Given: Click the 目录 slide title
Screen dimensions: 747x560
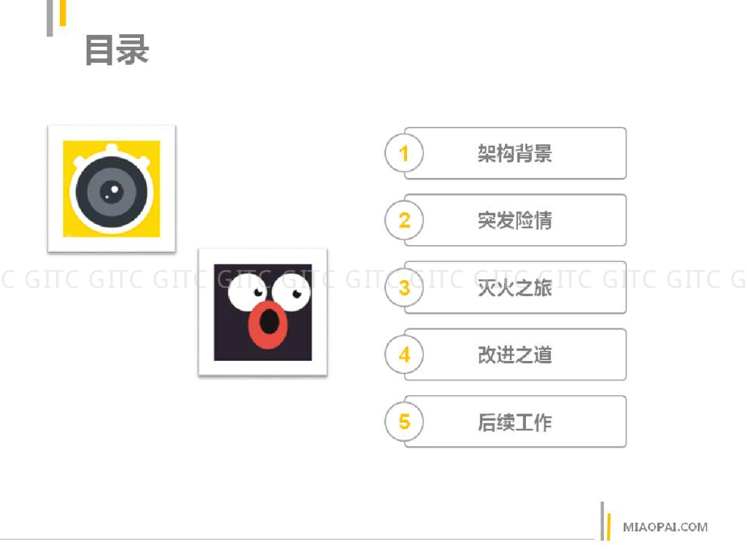Looking at the screenshot, I should tap(117, 50).
